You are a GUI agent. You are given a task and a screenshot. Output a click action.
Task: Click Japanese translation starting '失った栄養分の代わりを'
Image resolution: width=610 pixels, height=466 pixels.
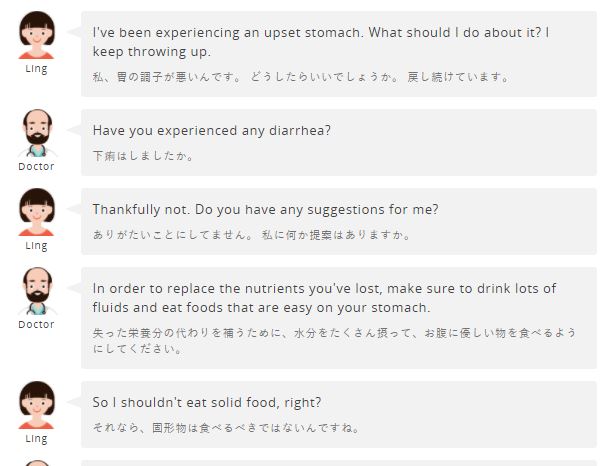click(x=334, y=341)
